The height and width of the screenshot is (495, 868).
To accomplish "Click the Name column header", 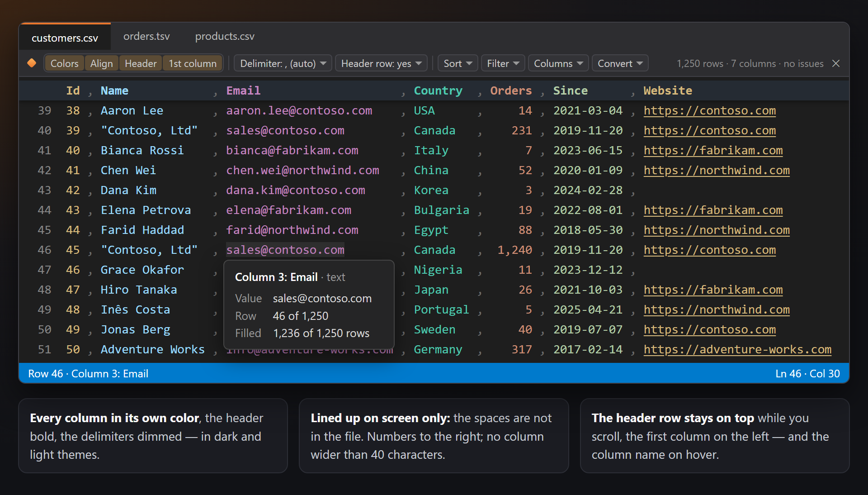I will point(114,90).
